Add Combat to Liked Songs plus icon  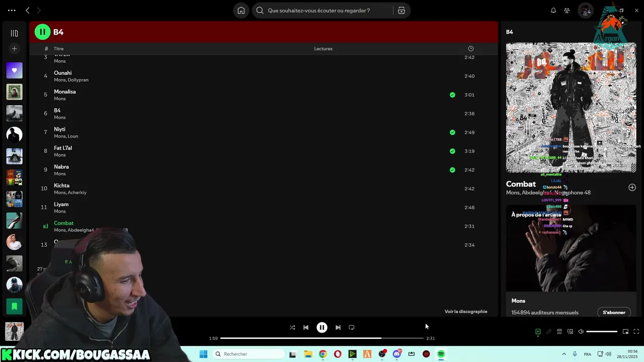(x=632, y=188)
